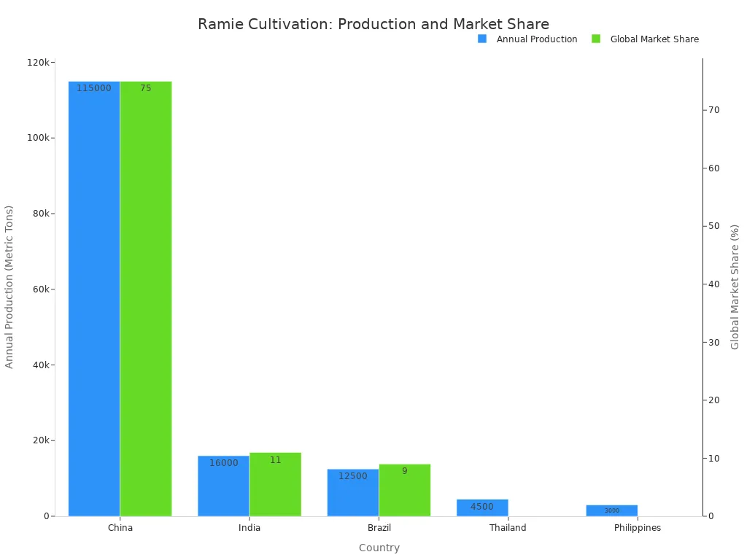The height and width of the screenshot is (560, 747).
Task: Select Brazil's blue 12500 production bar
Action: [x=353, y=493]
